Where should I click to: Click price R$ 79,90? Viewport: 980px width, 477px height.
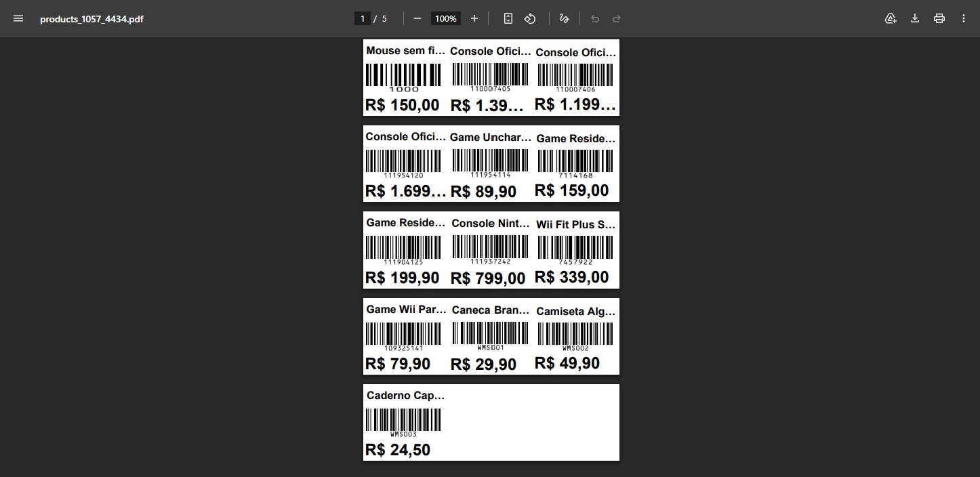point(398,364)
